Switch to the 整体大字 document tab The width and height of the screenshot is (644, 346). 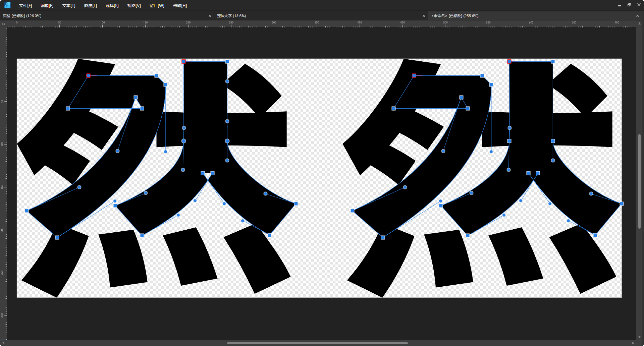(x=231, y=15)
